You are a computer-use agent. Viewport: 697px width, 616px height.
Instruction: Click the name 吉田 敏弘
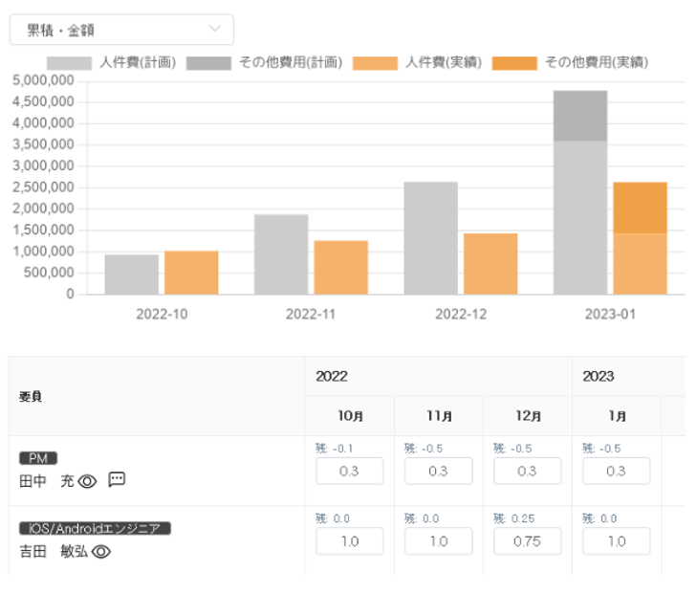[54, 552]
